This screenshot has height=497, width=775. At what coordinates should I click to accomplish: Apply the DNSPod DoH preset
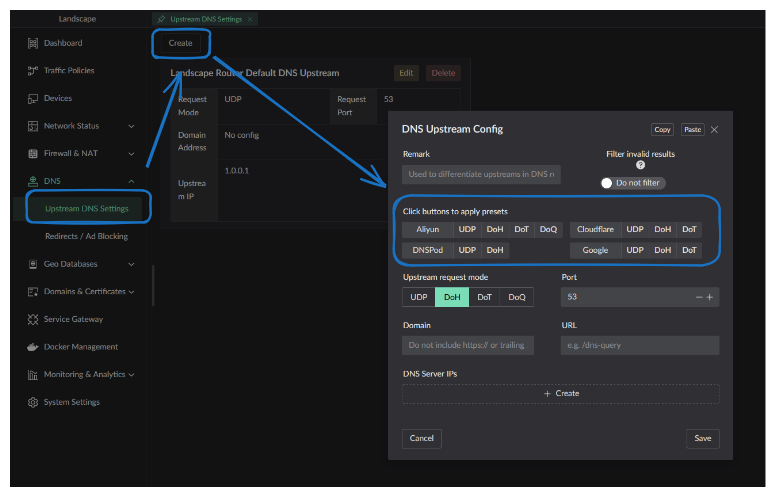(495, 250)
